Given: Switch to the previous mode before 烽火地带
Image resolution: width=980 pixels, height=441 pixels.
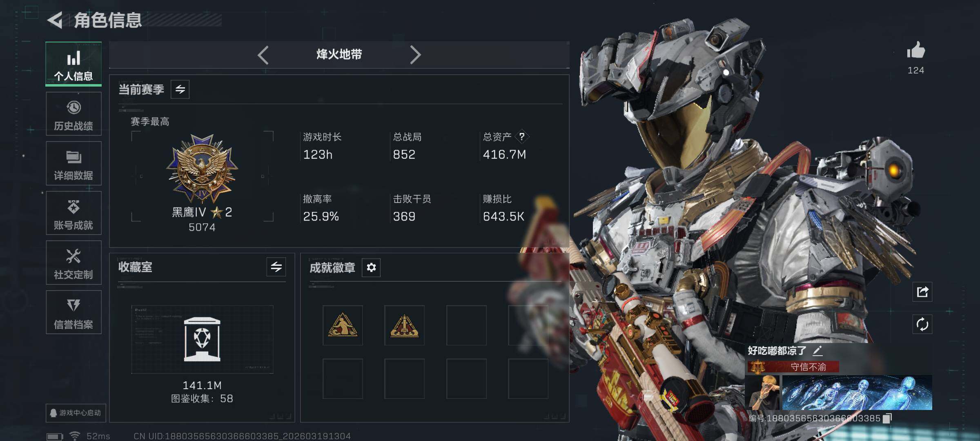Looking at the screenshot, I should (263, 55).
